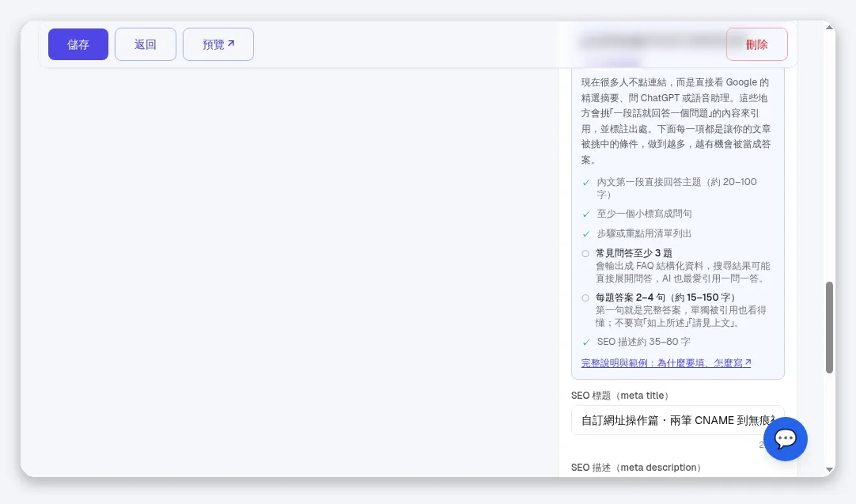Click the text 至少一個小標寫成問句

tap(644, 214)
